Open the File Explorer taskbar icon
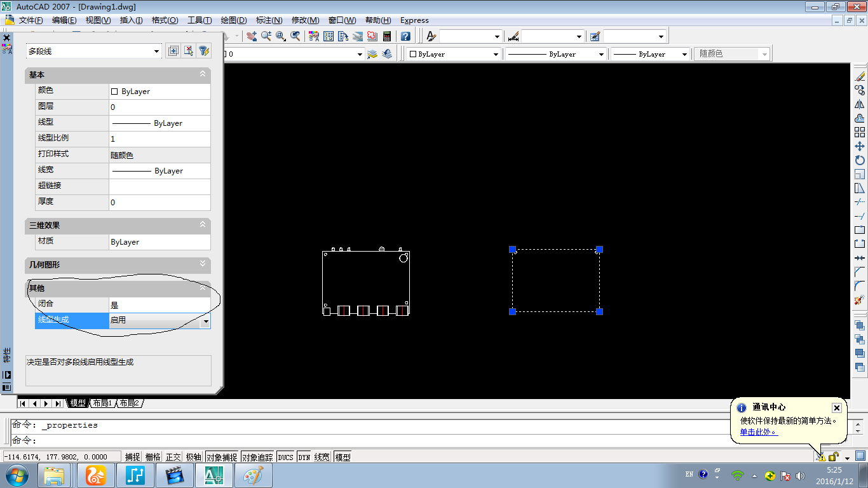This screenshot has width=868, height=488. [54, 475]
